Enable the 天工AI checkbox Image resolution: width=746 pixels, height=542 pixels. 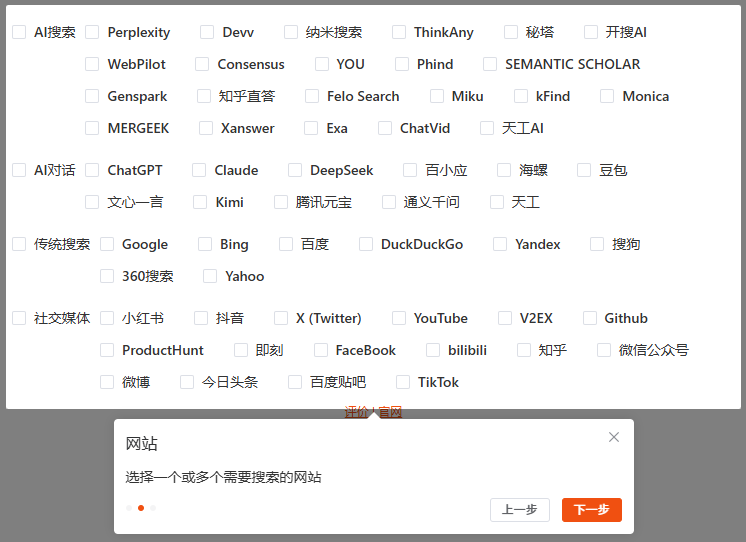(487, 128)
